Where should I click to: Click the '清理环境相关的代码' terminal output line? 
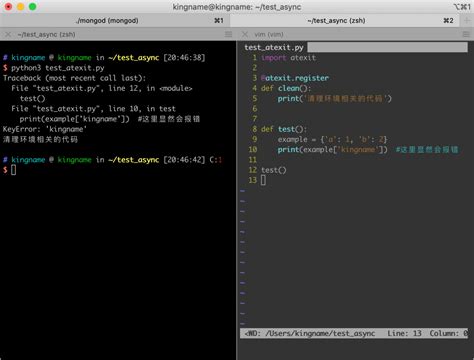40,139
